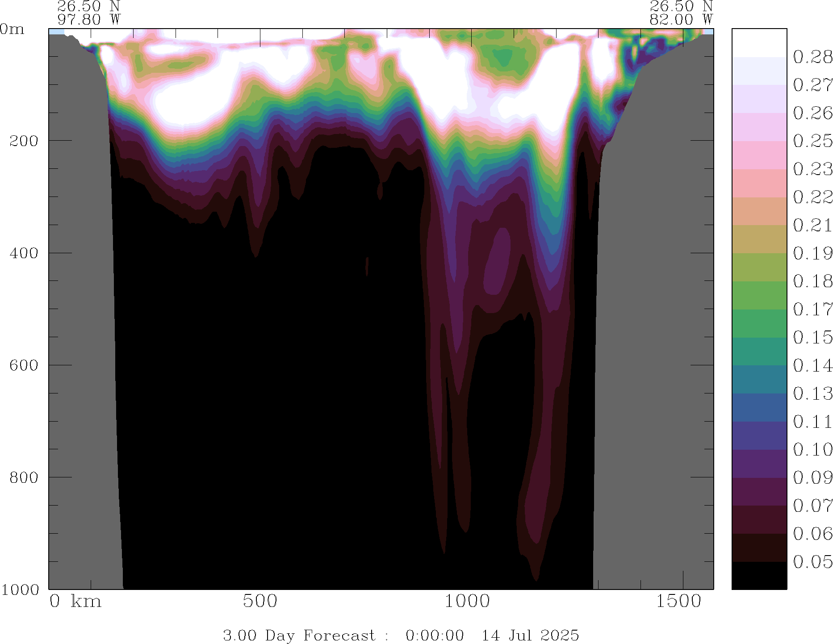Click the 0 km distance axis label
This screenshot has width=833, height=644.
75,602
